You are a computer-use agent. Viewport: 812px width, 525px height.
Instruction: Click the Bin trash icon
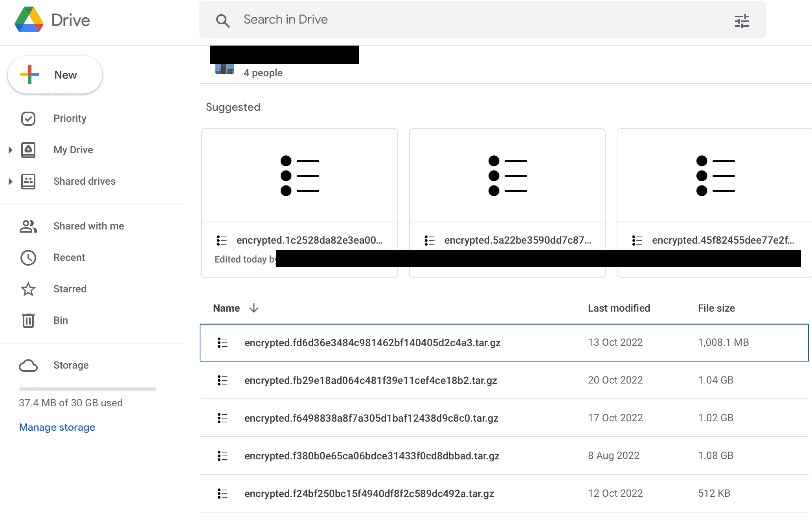point(28,321)
